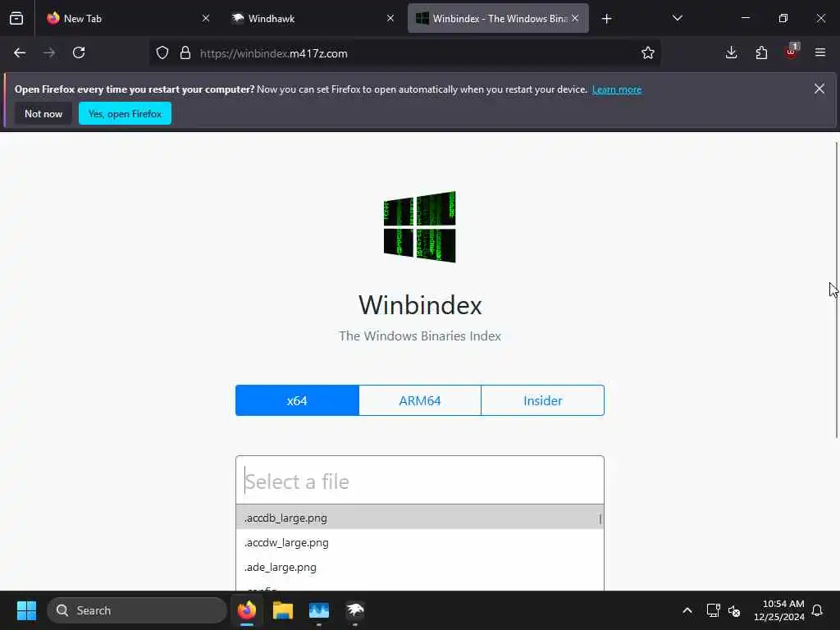The height and width of the screenshot is (630, 840).
Task: Open the Extensions menu
Action: pyautogui.click(x=761, y=53)
